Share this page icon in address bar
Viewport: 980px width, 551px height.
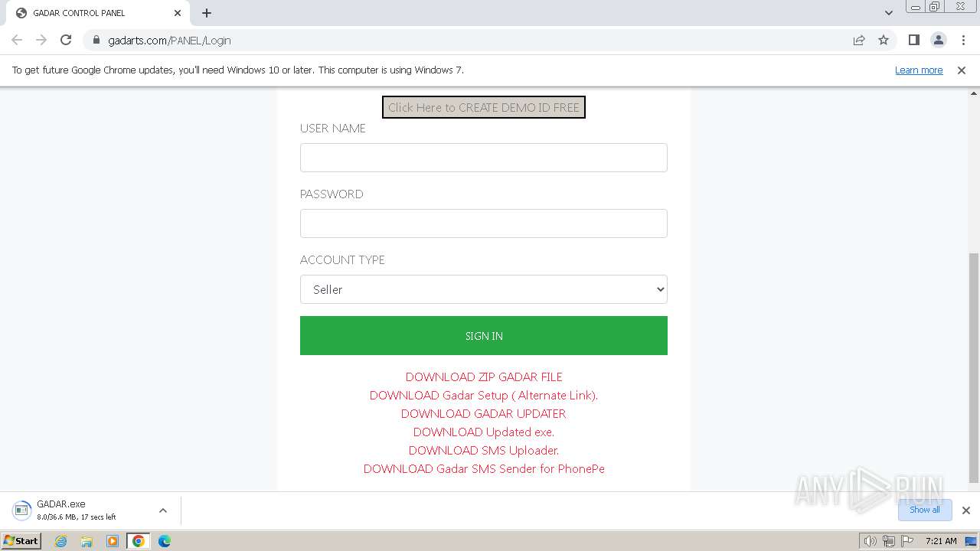859,40
